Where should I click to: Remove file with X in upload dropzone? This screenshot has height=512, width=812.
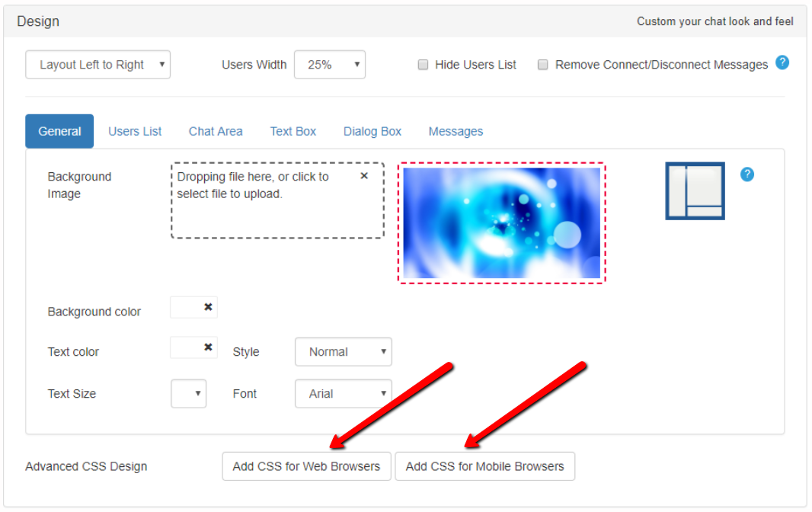click(x=364, y=176)
